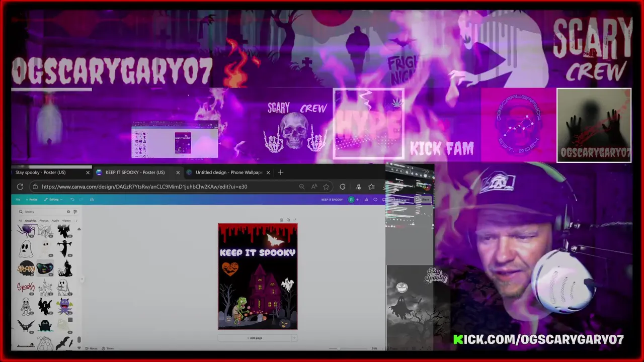This screenshot has height=362, width=644.
Task: Reload the page with the browser refresh icon
Action: click(x=20, y=187)
